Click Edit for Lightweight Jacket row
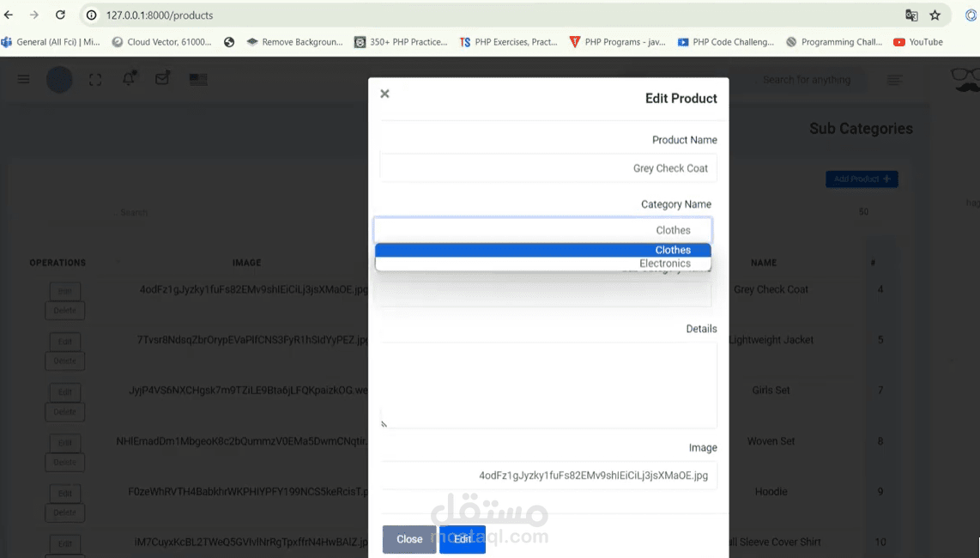The width and height of the screenshot is (980, 558). 65,342
